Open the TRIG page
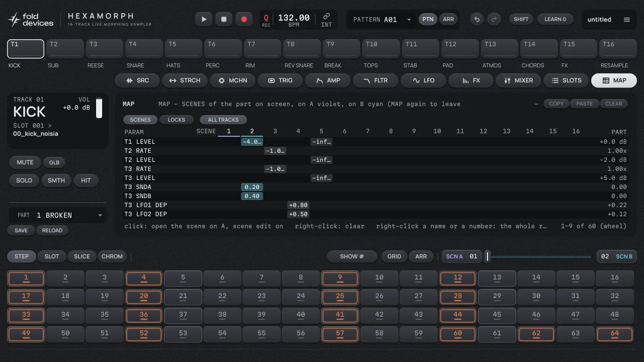Image resolution: width=644 pixels, height=362 pixels. click(x=280, y=80)
